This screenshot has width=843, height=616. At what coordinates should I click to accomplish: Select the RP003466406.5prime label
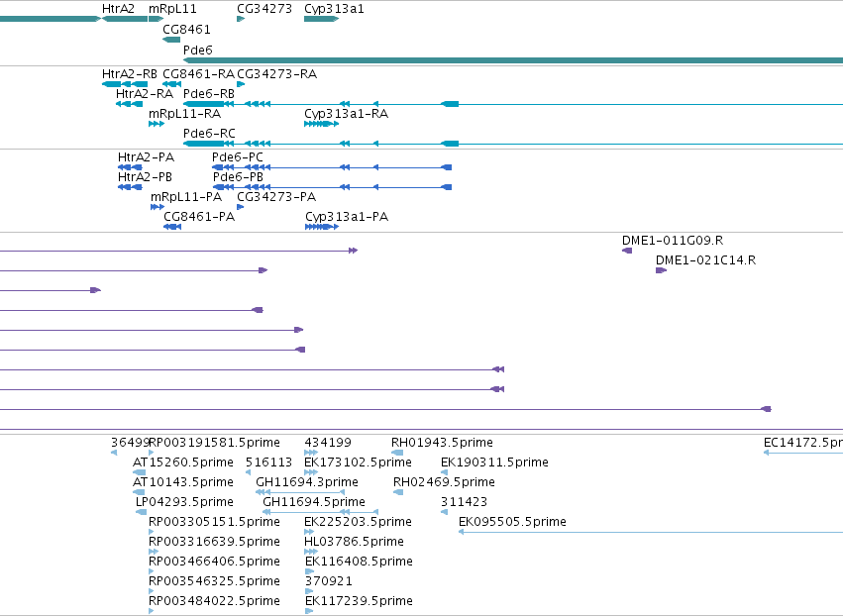coord(214,562)
